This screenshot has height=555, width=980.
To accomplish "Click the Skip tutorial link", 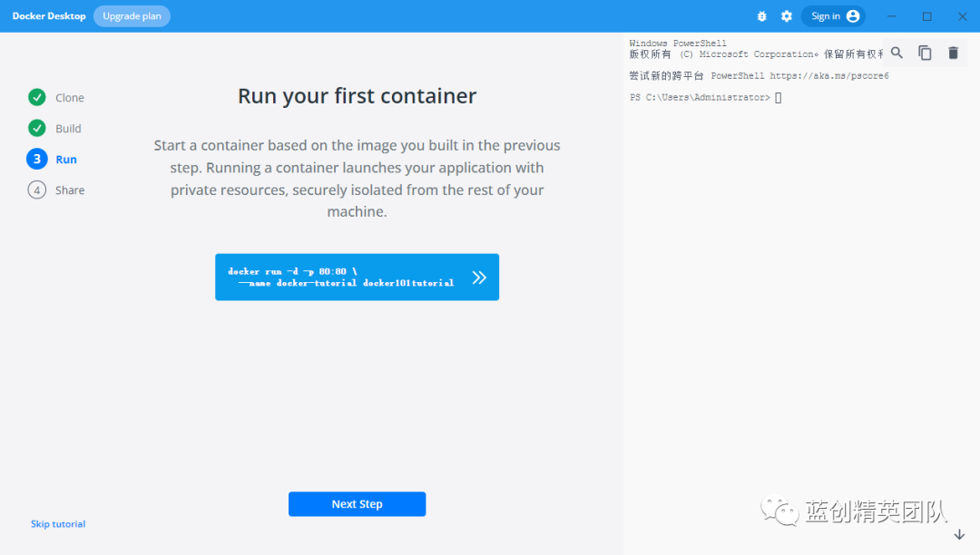I will pyautogui.click(x=58, y=524).
